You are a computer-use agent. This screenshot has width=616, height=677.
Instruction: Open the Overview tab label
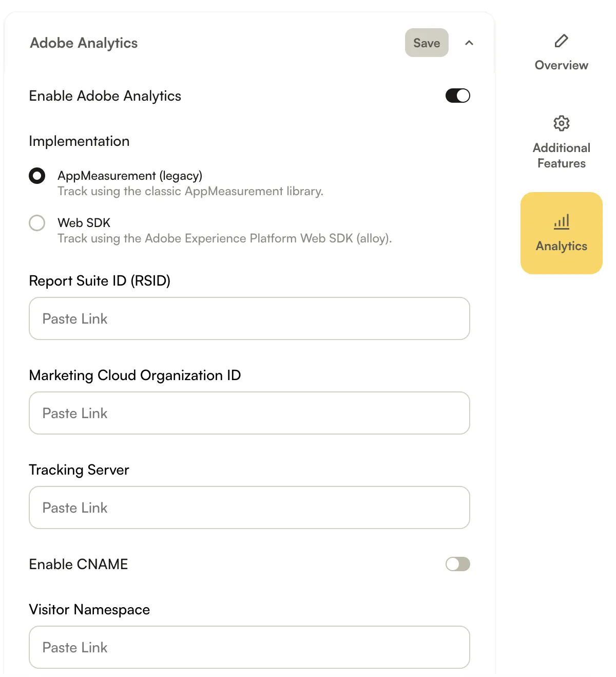coord(561,65)
